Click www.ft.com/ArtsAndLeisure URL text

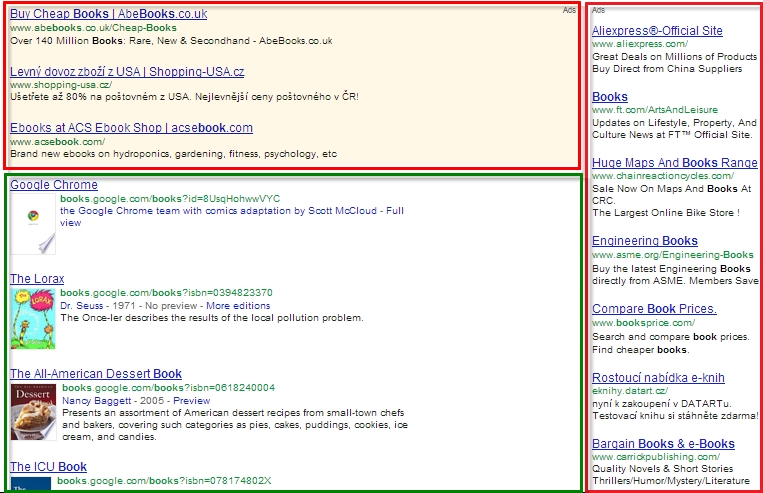click(655, 110)
